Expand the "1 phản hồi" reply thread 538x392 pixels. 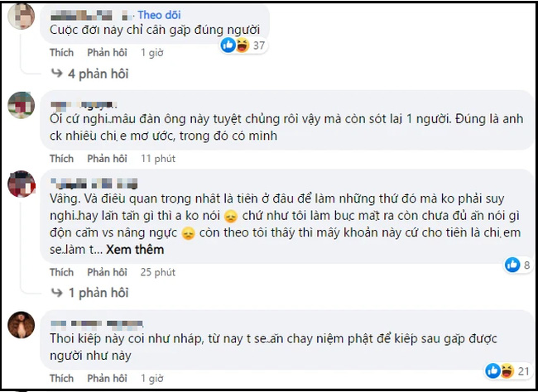[x=96, y=293]
